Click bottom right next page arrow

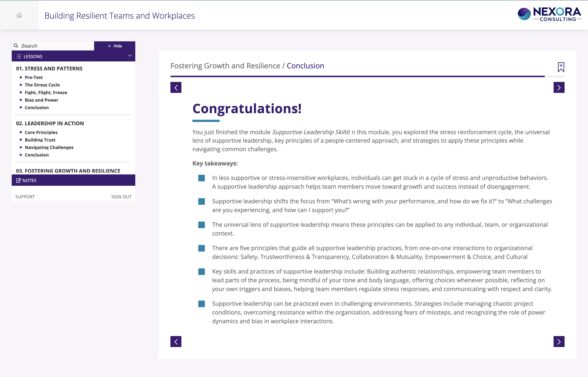point(559,342)
